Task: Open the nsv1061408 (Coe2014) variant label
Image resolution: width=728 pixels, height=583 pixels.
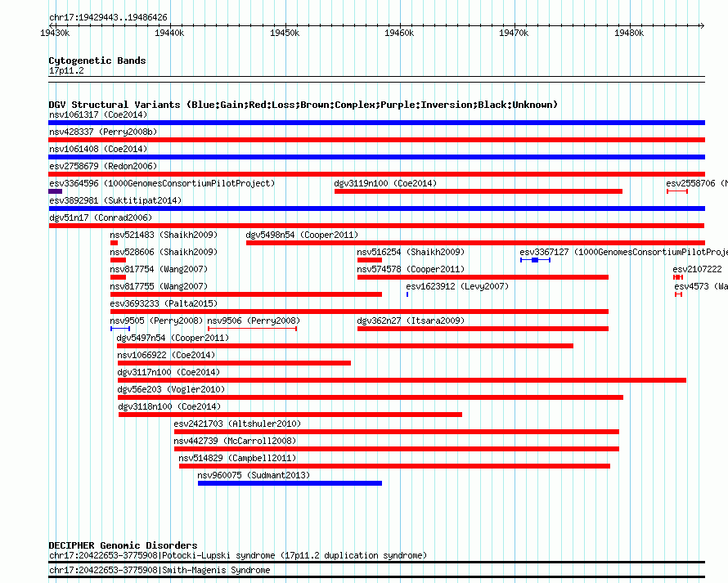Action: pyautogui.click(x=98, y=149)
